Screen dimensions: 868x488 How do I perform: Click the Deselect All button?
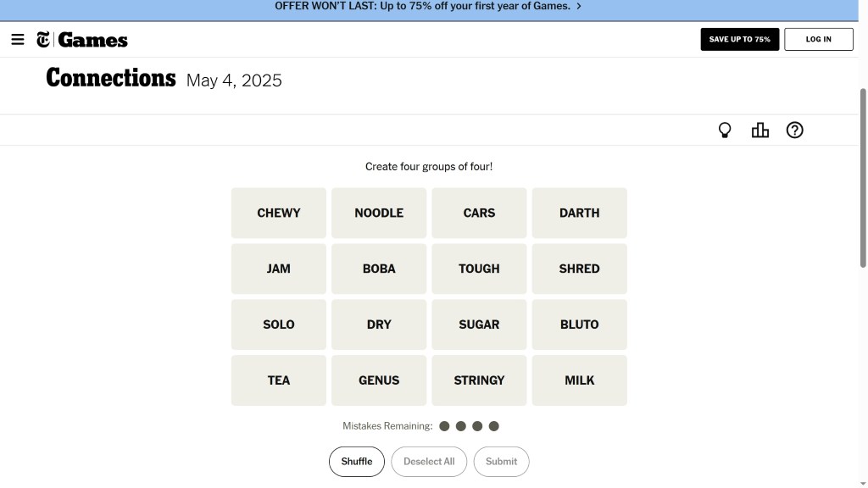(x=429, y=462)
